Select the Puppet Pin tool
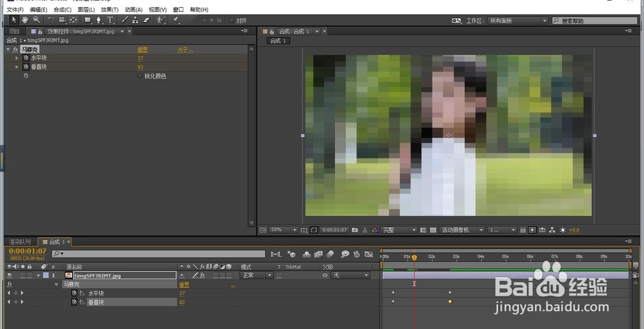The height and width of the screenshot is (329, 644). pos(176,20)
